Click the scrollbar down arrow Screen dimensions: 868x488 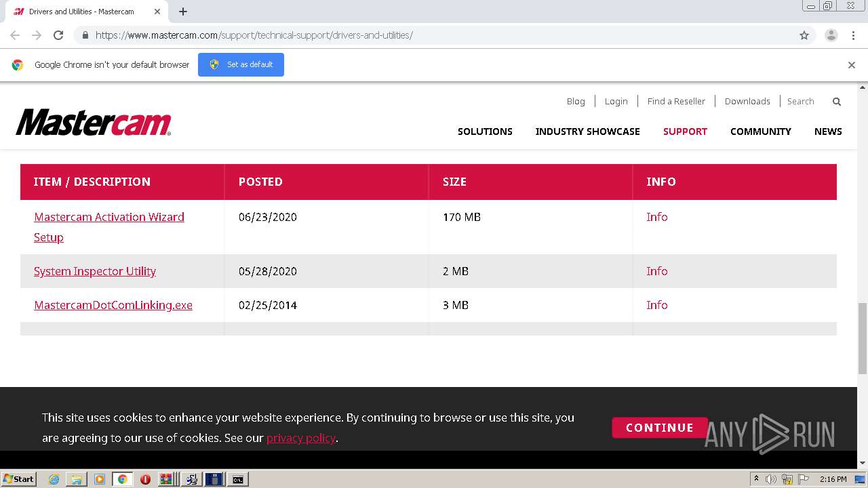click(863, 464)
